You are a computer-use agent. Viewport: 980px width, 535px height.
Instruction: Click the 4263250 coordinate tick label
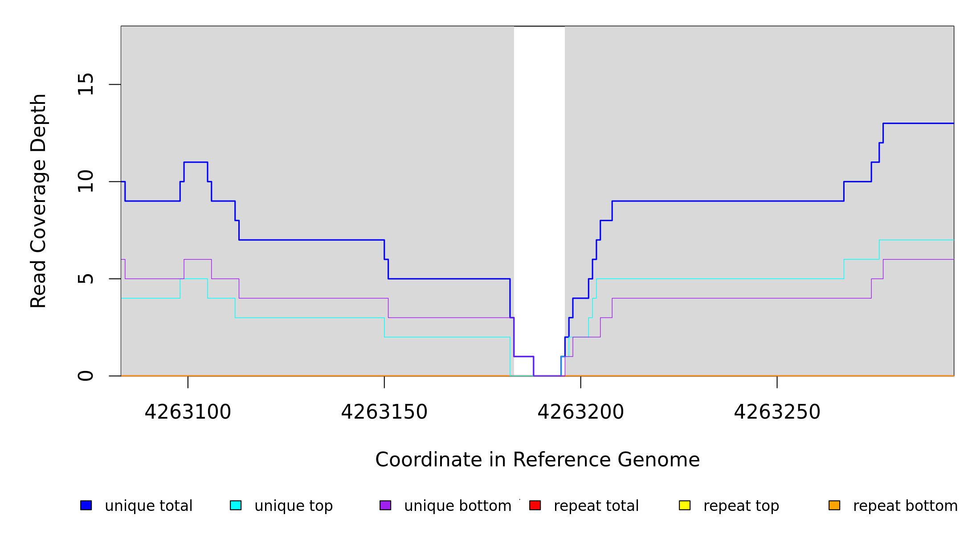(x=777, y=412)
